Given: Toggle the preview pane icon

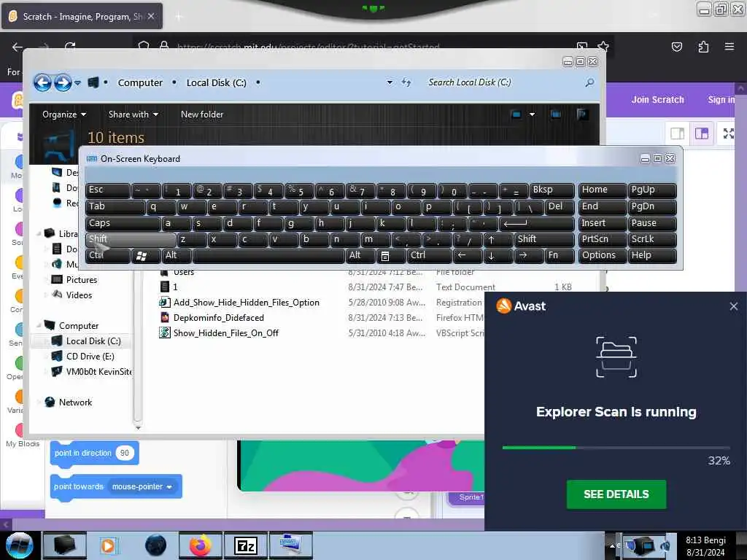Looking at the screenshot, I should (555, 114).
